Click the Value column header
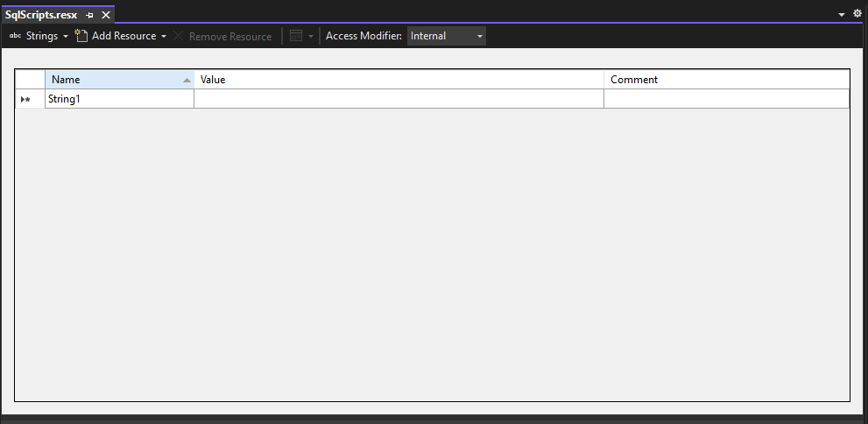 (x=399, y=80)
